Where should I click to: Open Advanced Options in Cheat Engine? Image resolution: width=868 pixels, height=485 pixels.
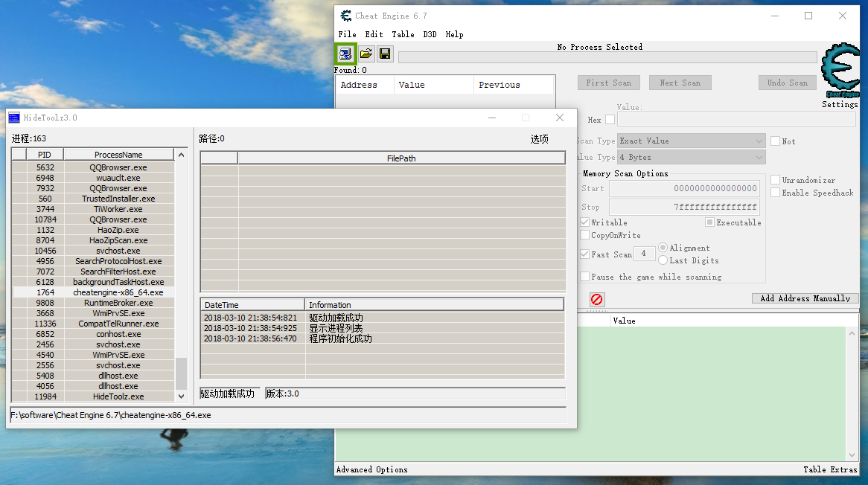(x=372, y=469)
